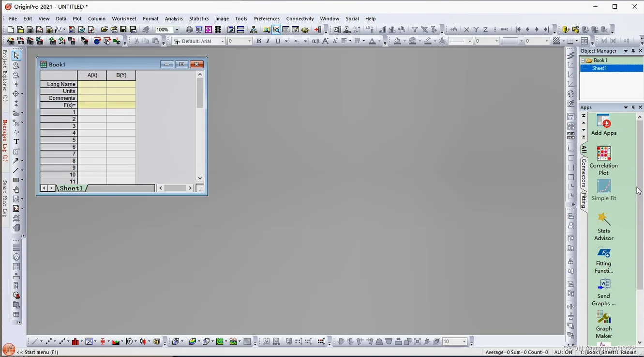The width and height of the screenshot is (644, 357).
Task: Launch the Simple Fit app
Action: 603,190
